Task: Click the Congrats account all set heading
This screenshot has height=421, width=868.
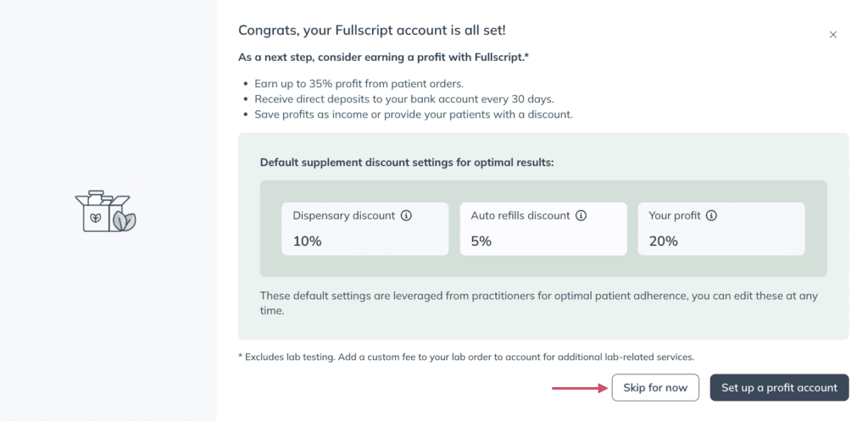Action: click(x=372, y=30)
